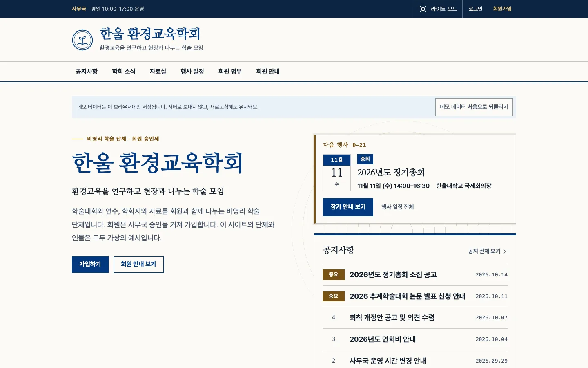The height and width of the screenshot is (368, 588).
Task: Click the 로그인 link
Action: [x=475, y=9]
